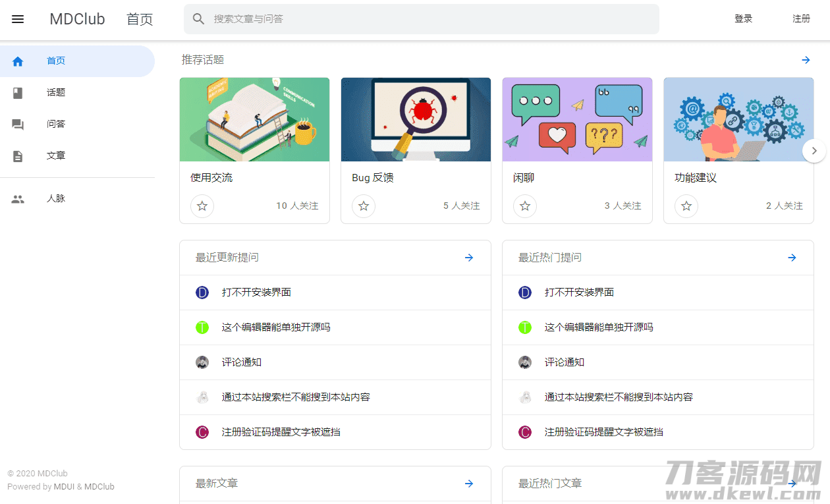Click the 话题 book icon in sidebar
Viewport: 830px width, 504px height.
tap(17, 92)
